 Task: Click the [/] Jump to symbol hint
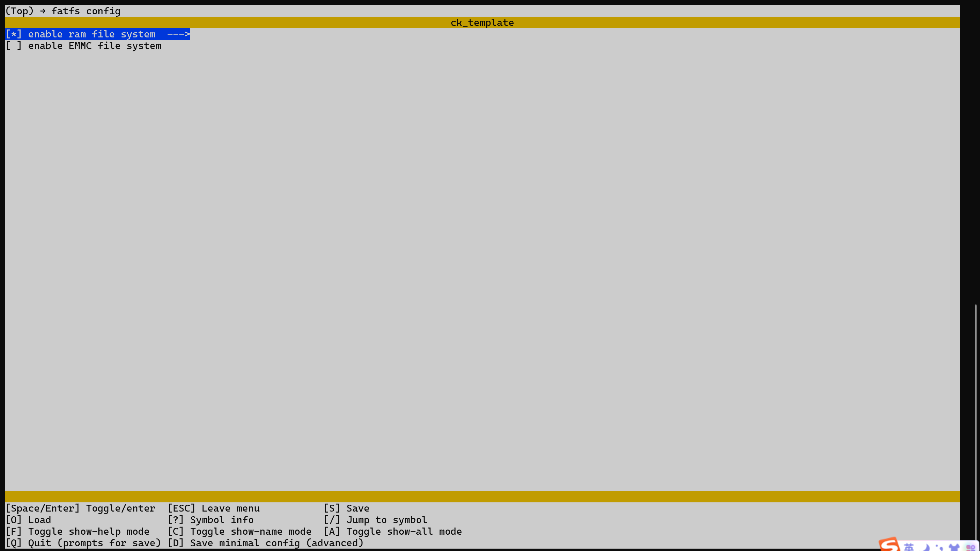[375, 520]
